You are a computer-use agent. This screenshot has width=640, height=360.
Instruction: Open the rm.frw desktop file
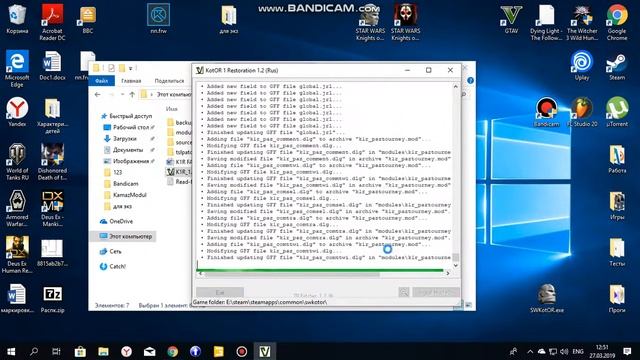pos(158,19)
